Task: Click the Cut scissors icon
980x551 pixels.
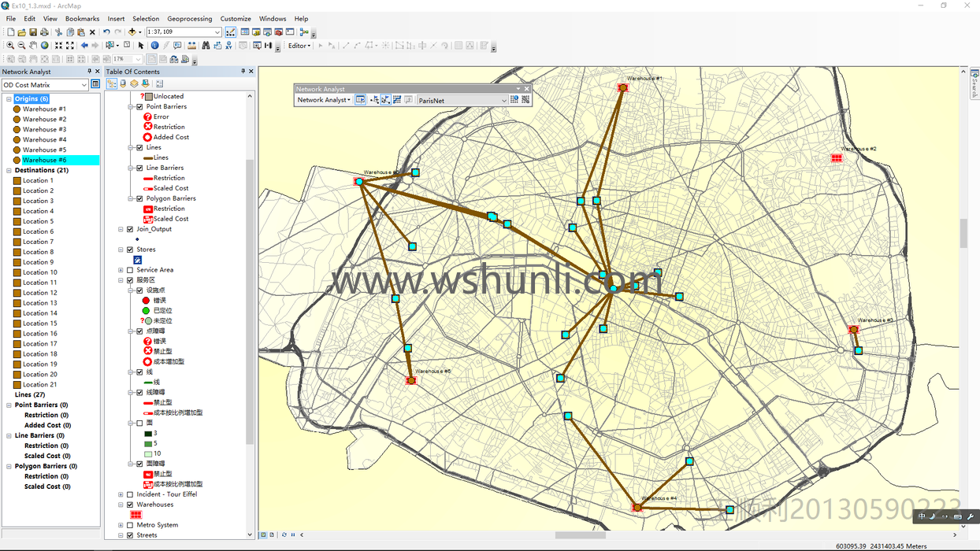Action: [x=58, y=32]
